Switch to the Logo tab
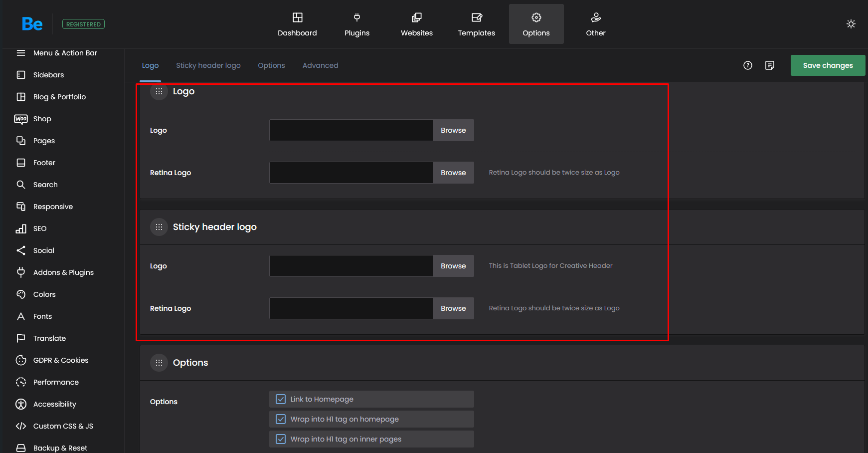868x453 pixels. point(150,65)
